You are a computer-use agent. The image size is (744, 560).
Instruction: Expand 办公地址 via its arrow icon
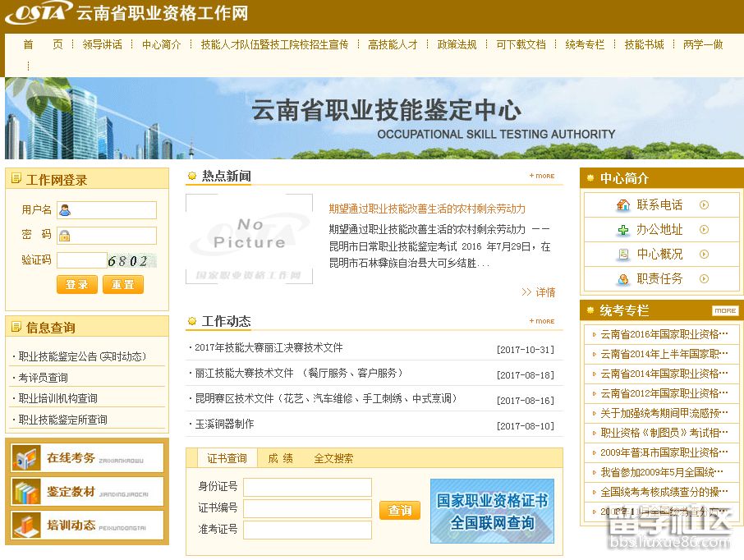704,229
